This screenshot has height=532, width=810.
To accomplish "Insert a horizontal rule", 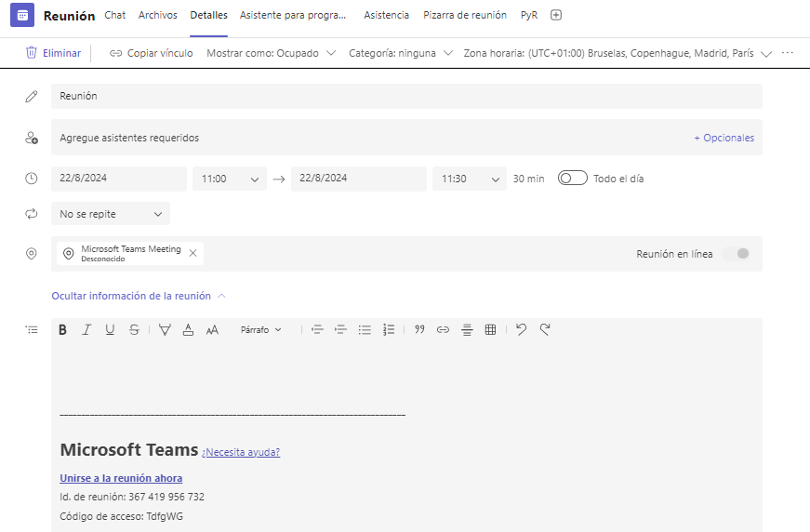I will tap(467, 329).
